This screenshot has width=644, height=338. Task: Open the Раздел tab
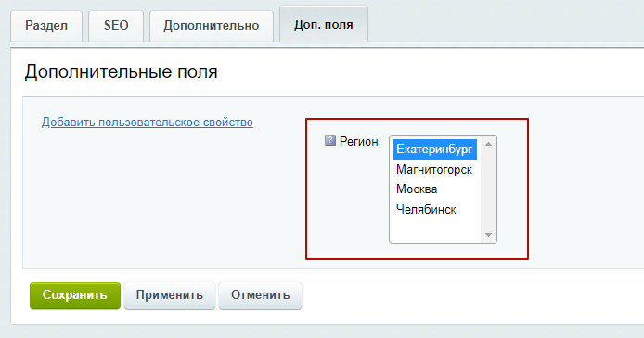[x=46, y=26]
